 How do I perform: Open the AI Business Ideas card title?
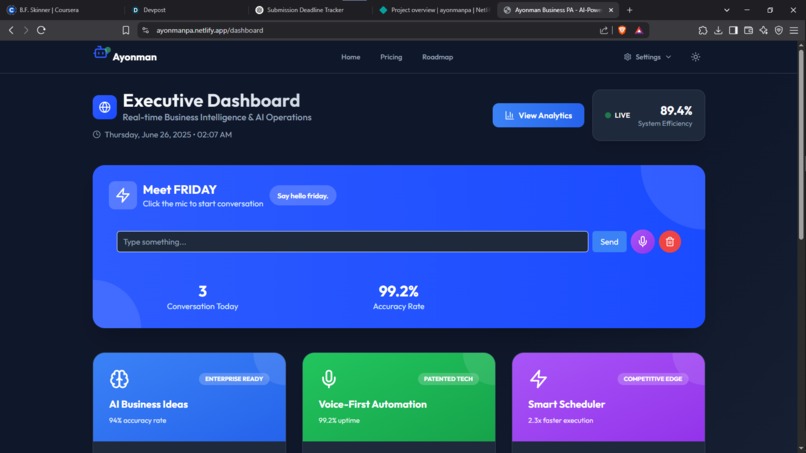pos(149,404)
